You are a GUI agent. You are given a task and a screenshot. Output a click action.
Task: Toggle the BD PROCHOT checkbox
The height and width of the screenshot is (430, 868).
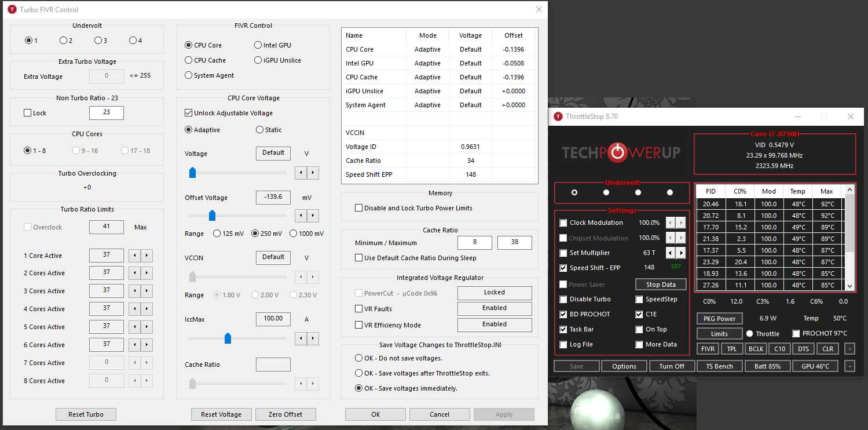pos(563,314)
